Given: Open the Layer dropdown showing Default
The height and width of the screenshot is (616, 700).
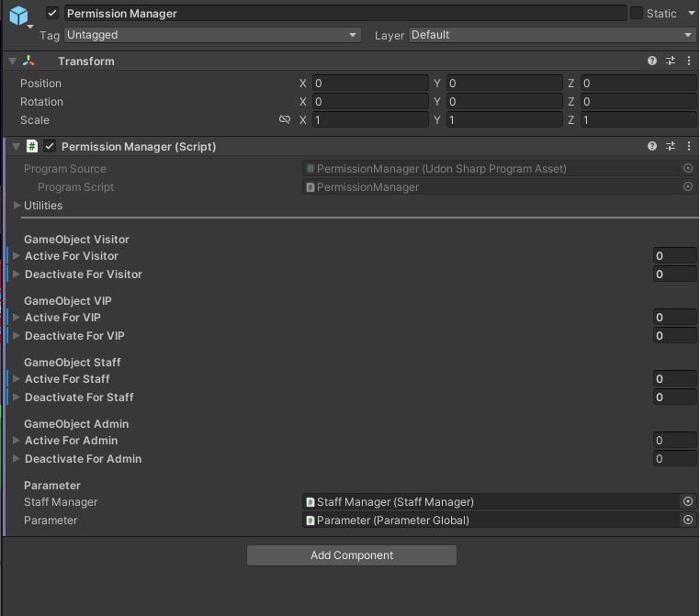Looking at the screenshot, I should (x=552, y=35).
